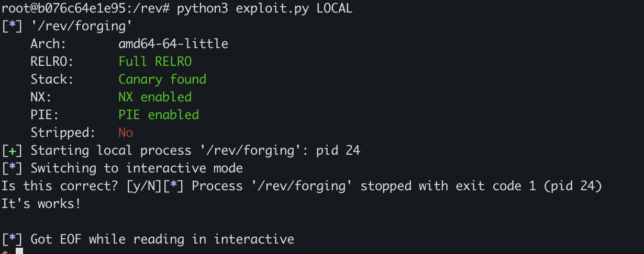The width and height of the screenshot is (644, 254).
Task: Click the green 'Full RELRO' text
Action: tap(155, 62)
